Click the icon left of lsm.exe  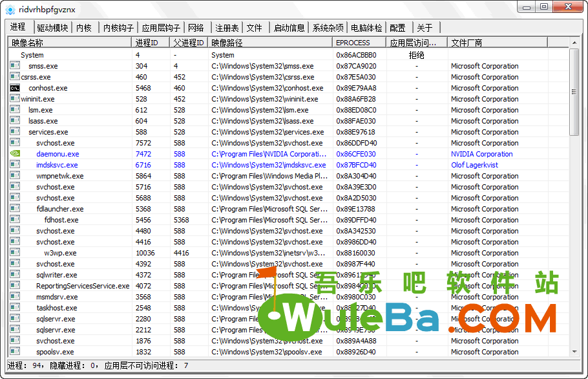(15, 109)
